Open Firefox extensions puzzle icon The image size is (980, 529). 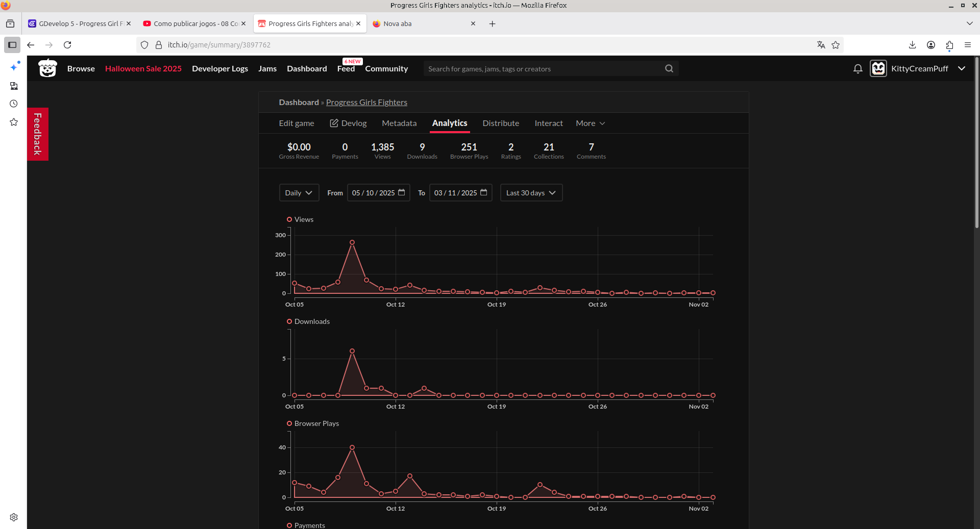tap(949, 45)
